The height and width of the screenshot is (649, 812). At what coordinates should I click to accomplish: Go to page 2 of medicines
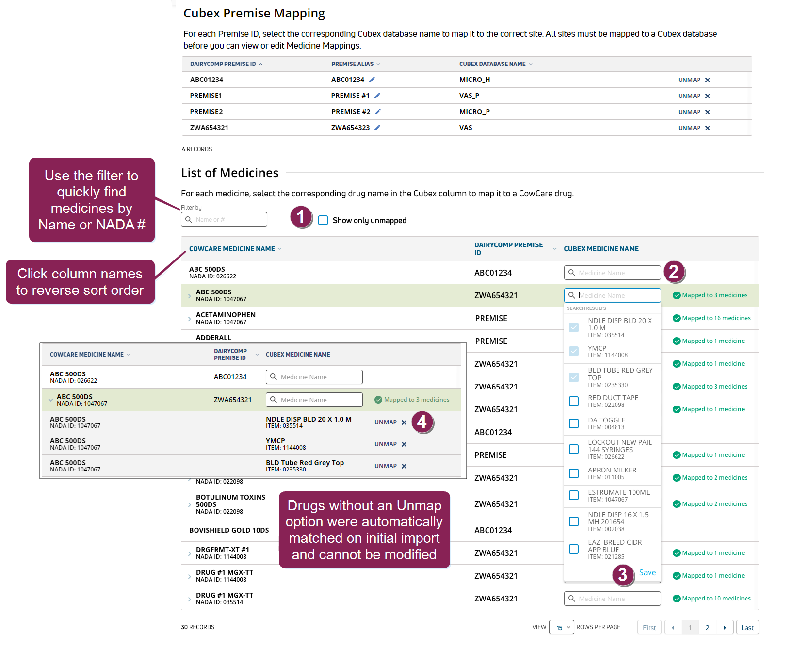(x=707, y=628)
